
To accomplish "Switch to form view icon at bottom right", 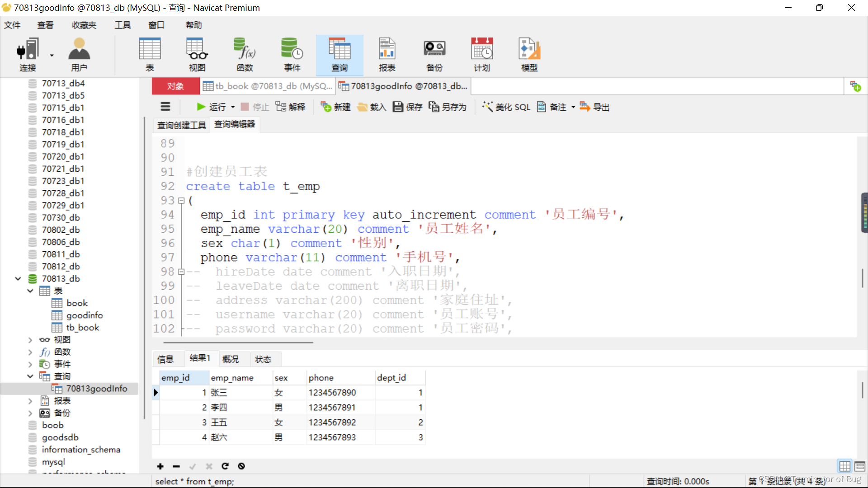I will pos(860,466).
